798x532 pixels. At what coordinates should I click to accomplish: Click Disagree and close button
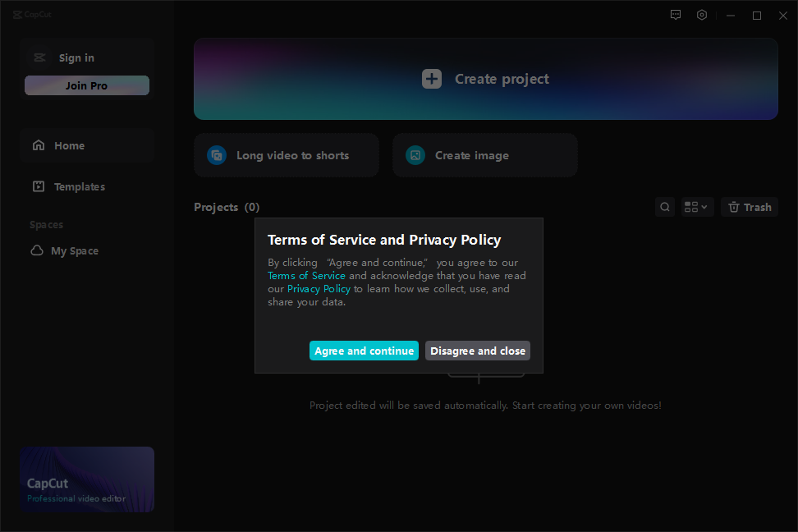click(x=477, y=351)
